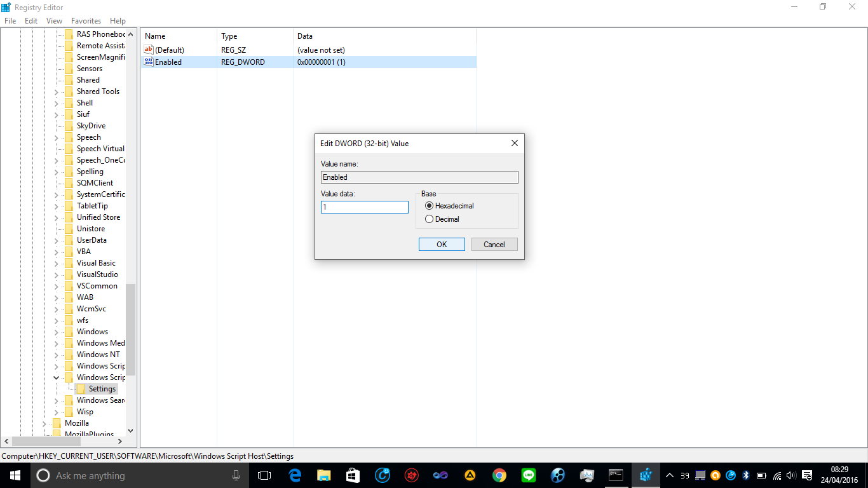This screenshot has width=868, height=488.
Task: Click the Name column header
Action: click(179, 36)
